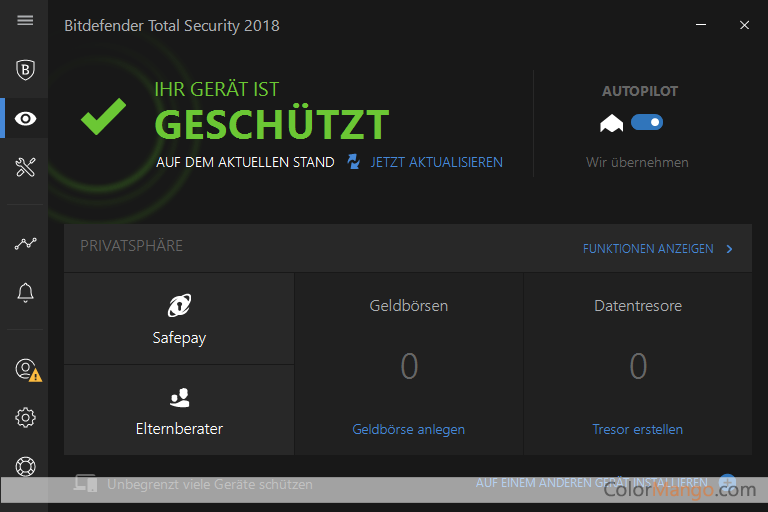Screen dimensions: 768x512
Task: Click the Datentresore count zero
Action: tap(638, 366)
